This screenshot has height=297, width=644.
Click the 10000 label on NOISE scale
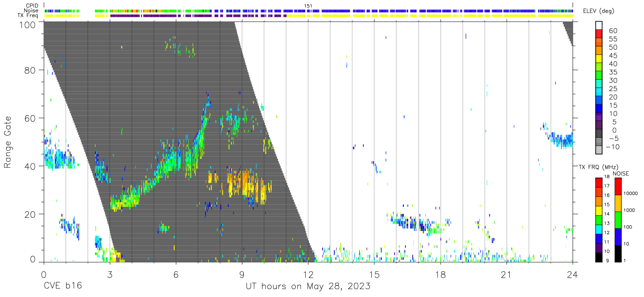[631, 192]
